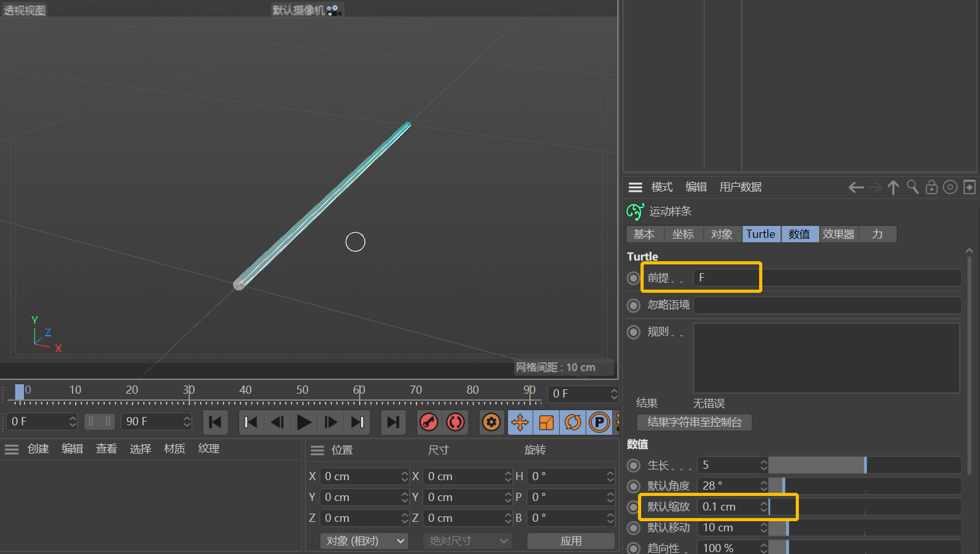Open the 绝对尺寸 size mode dropdown
Image resolution: width=980 pixels, height=554 pixels.
[x=467, y=541]
